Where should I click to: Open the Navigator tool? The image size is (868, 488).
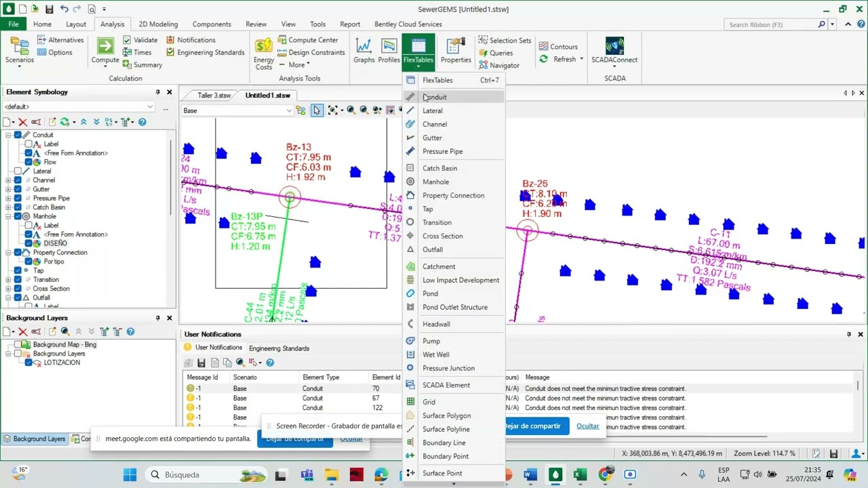(499, 66)
